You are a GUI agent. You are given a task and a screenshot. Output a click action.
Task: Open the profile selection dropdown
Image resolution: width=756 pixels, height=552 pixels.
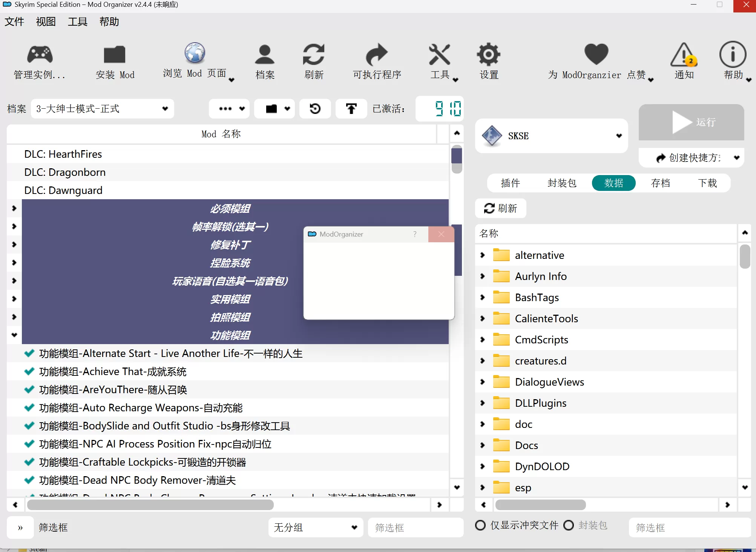[102, 109]
